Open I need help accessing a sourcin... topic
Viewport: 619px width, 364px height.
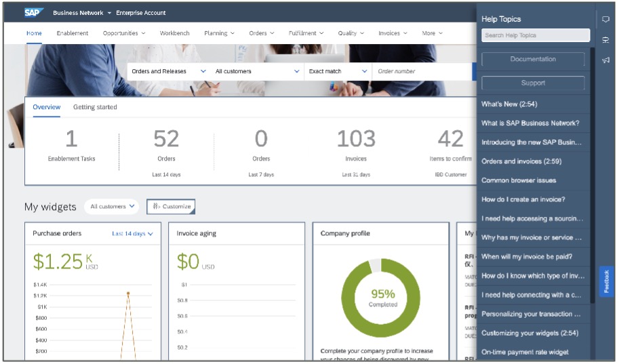(x=534, y=218)
